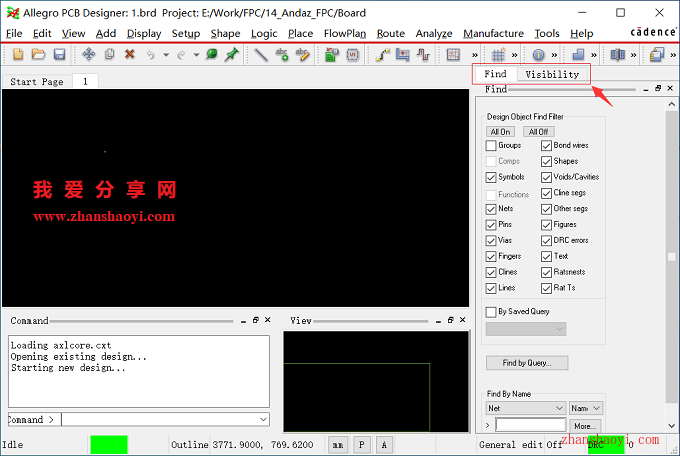Click the blue shape add icon
The image size is (680, 456).
coord(578,55)
